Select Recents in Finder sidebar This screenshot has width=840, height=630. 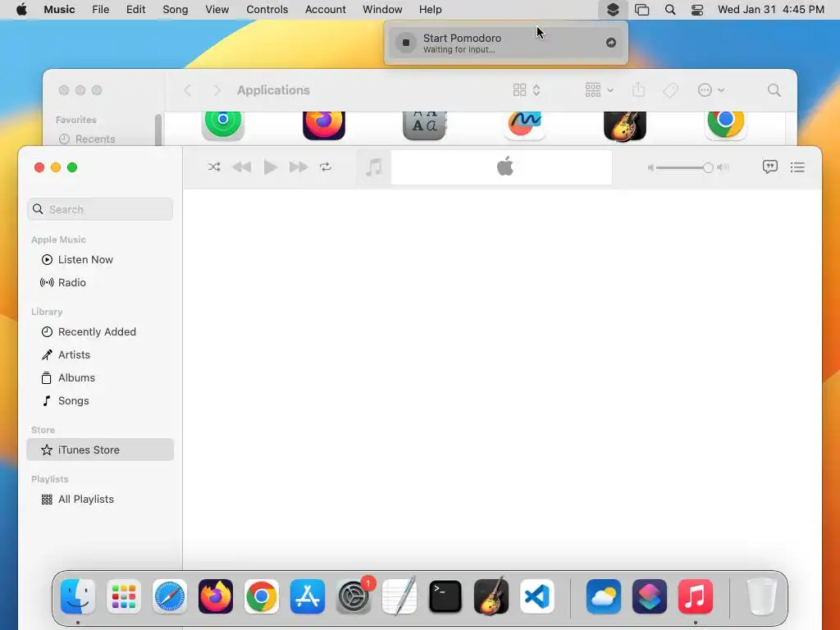[x=95, y=139]
